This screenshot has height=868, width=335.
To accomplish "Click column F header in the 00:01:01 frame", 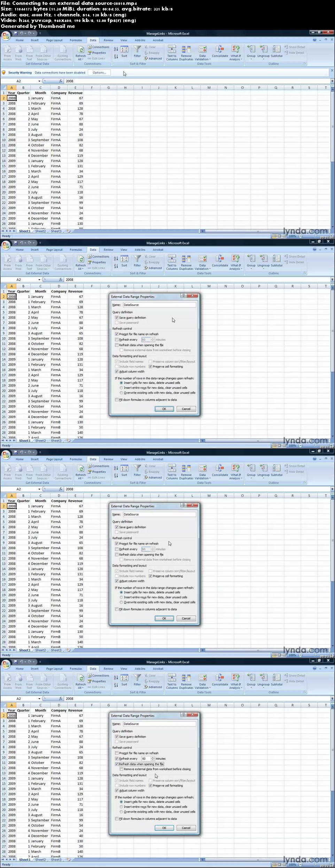I will coord(92,87).
